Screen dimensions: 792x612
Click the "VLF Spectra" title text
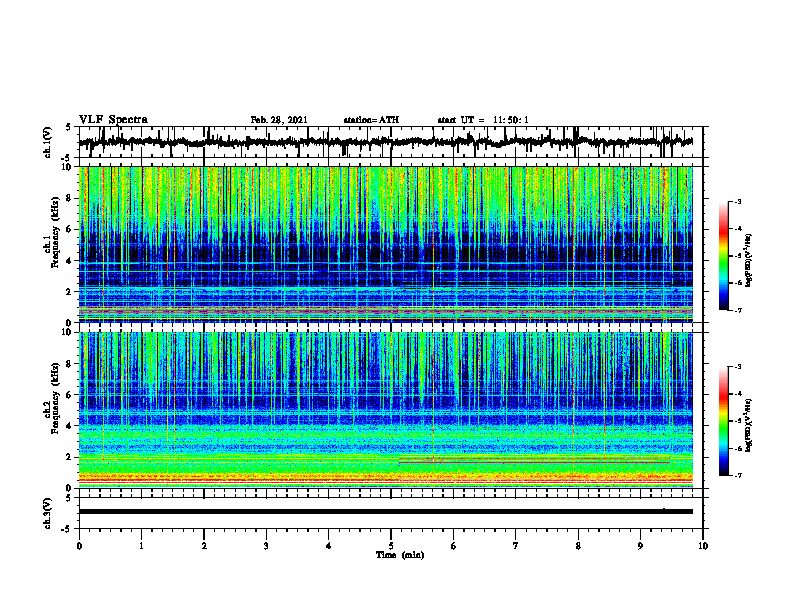[113, 120]
